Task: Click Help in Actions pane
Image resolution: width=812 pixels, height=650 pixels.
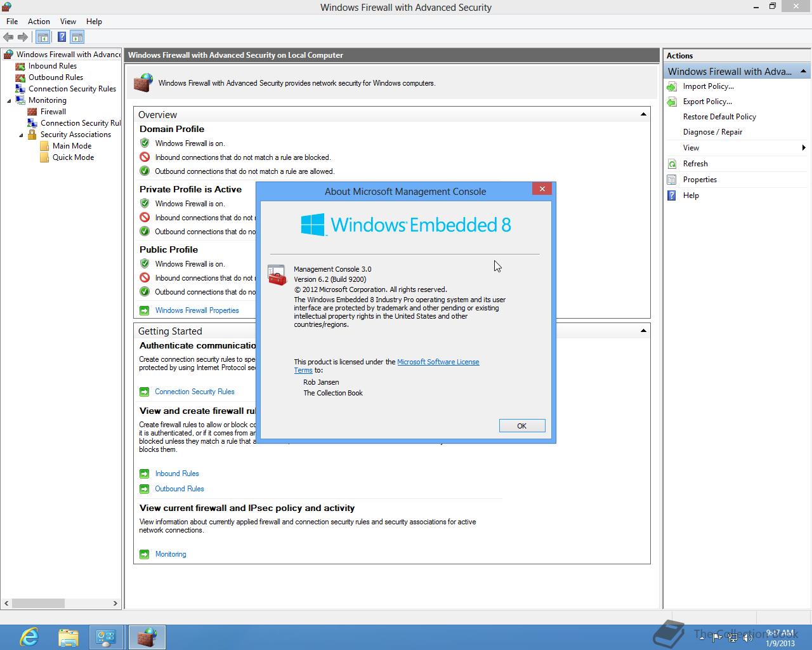Action: 691,196
